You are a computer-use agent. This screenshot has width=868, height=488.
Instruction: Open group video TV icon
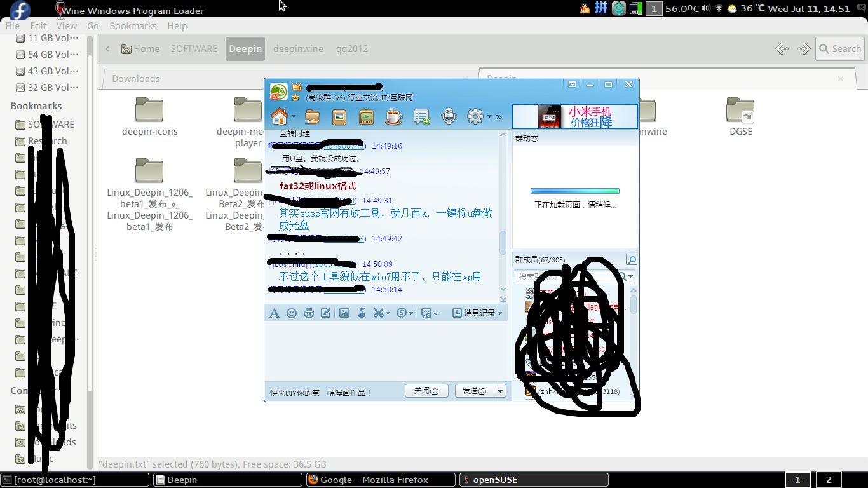click(x=366, y=116)
